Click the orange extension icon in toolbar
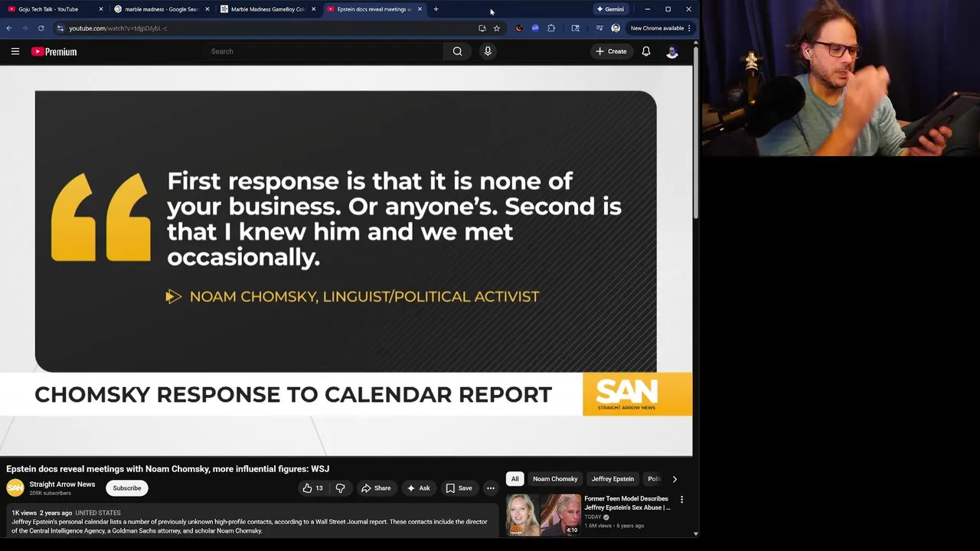The width and height of the screenshot is (980, 551). (519, 28)
